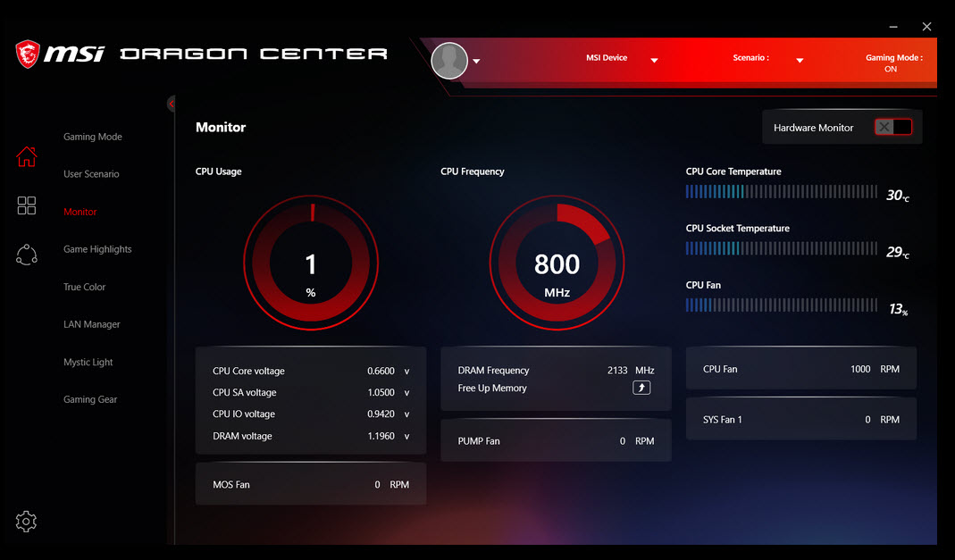Screen dimensions: 955x560
Task: Click the MSI dragon shield logo
Action: [28, 54]
